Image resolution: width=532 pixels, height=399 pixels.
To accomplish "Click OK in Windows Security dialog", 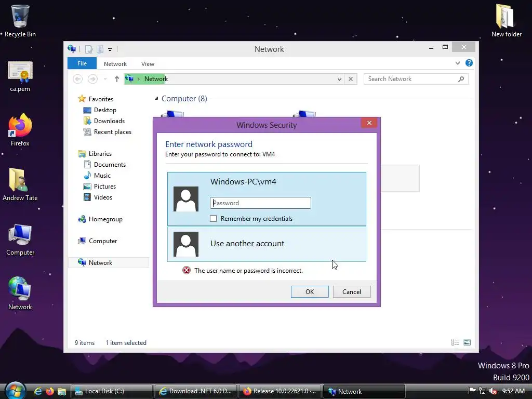I will [x=310, y=292].
